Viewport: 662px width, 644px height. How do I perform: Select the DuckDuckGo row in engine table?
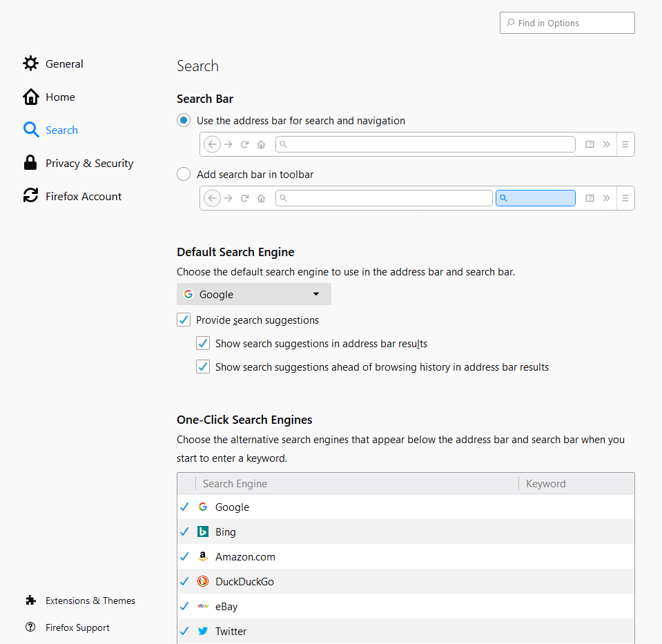[x=406, y=581]
